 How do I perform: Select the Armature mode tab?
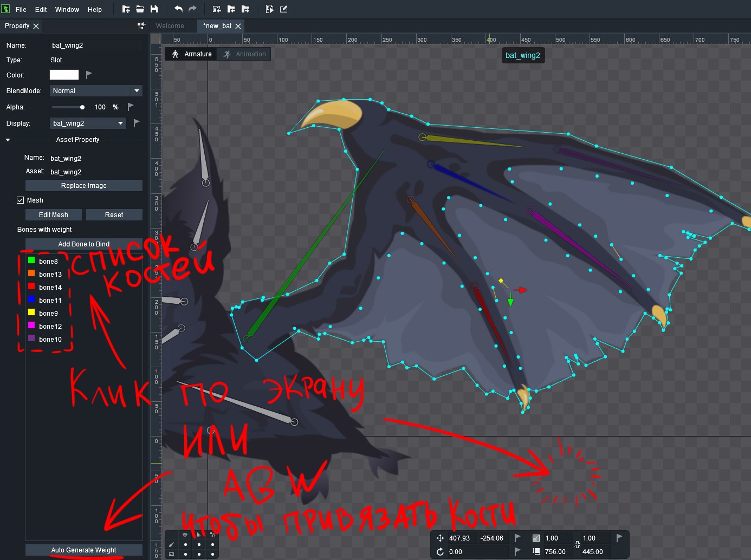[191, 54]
